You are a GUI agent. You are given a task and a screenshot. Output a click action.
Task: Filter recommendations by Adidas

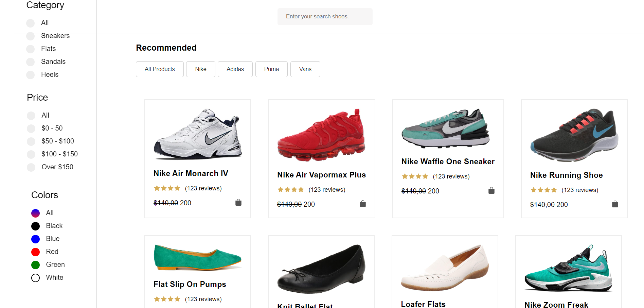[235, 69]
